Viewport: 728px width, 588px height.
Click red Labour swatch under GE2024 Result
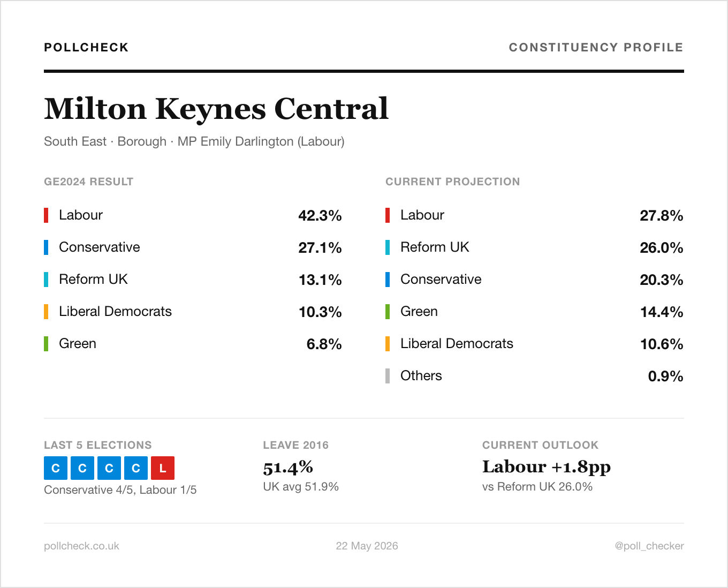(46, 215)
